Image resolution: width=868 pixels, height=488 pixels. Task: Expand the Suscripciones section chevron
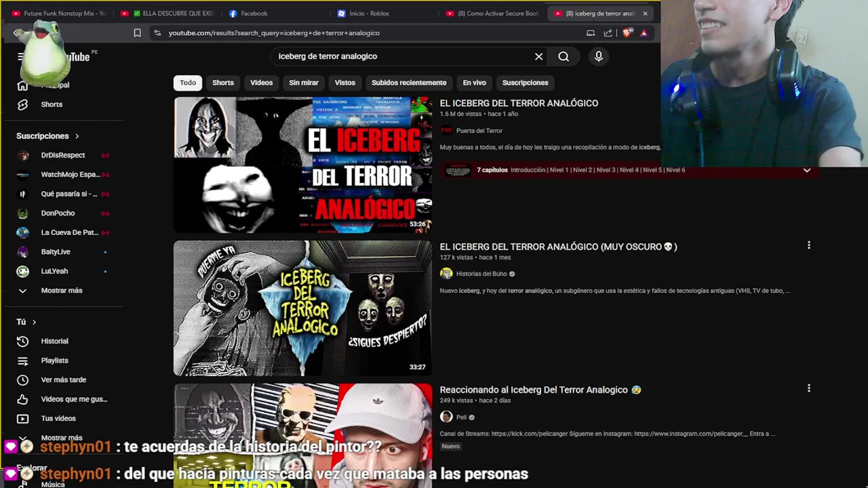pos(77,136)
